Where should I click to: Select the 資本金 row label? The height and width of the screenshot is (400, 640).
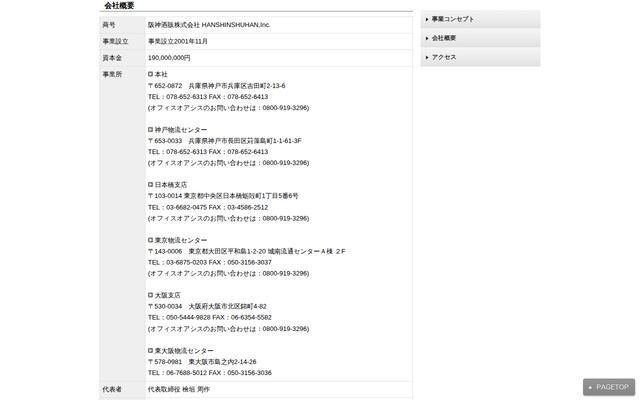coord(112,58)
